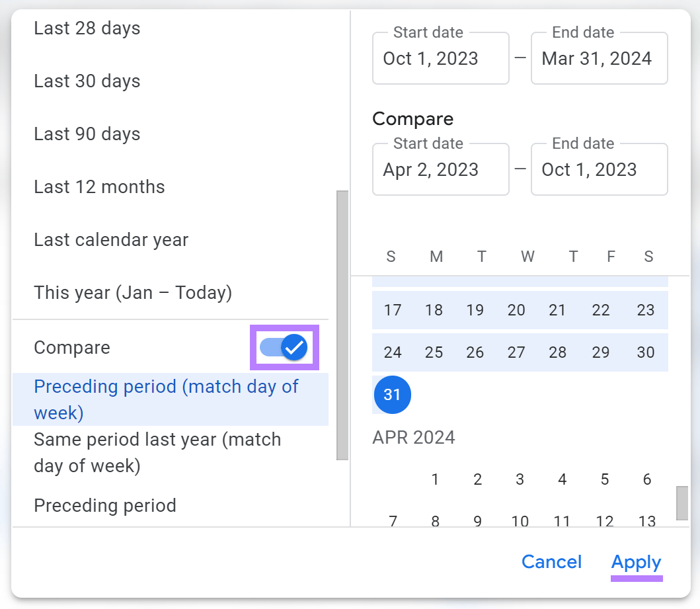The width and height of the screenshot is (700, 609).
Task: Choose the plain Preceding period comparison
Action: point(104,505)
